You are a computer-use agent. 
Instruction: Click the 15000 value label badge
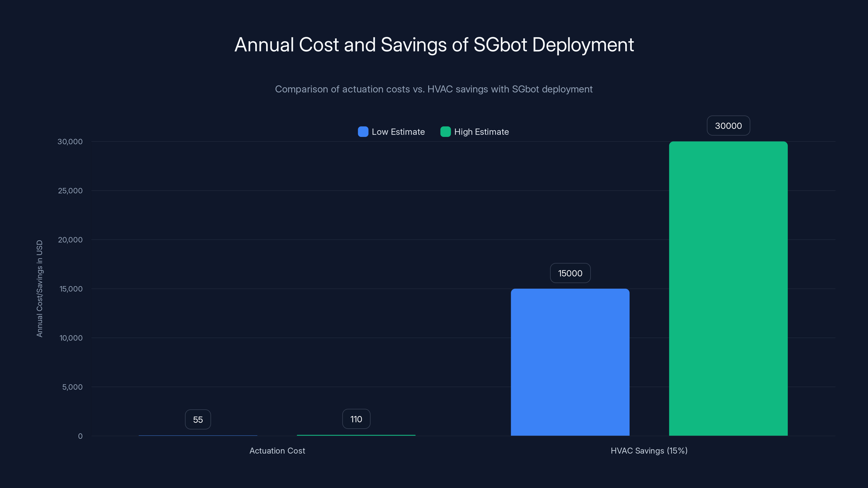point(570,273)
